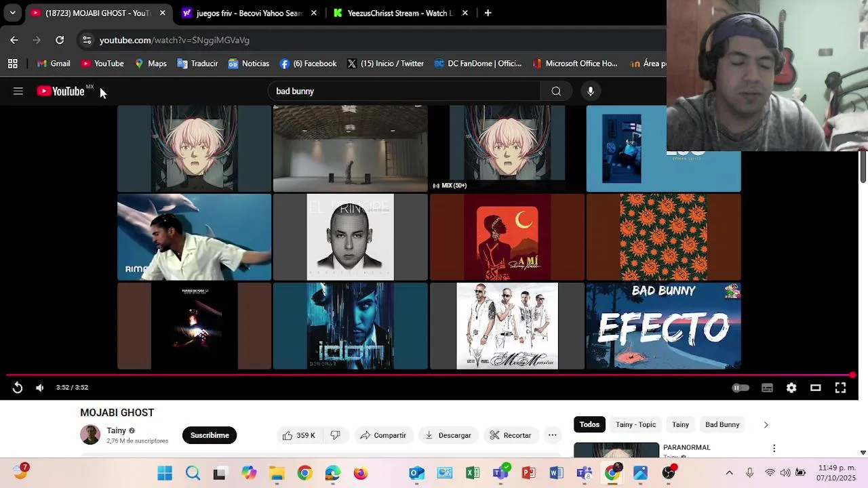Viewport: 868px width, 488px height.
Task: Open the A MI endscreen thumbnail
Action: (507, 237)
